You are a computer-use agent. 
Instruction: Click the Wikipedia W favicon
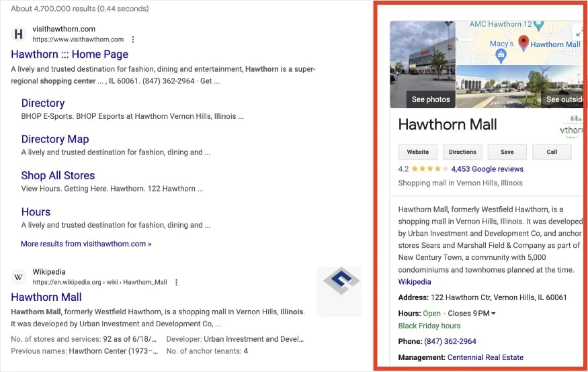[x=18, y=277]
